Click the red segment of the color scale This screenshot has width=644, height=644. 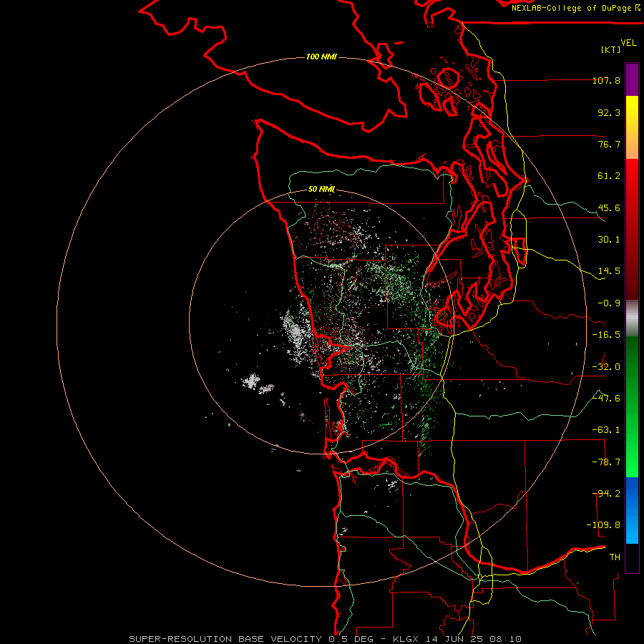coord(632,229)
